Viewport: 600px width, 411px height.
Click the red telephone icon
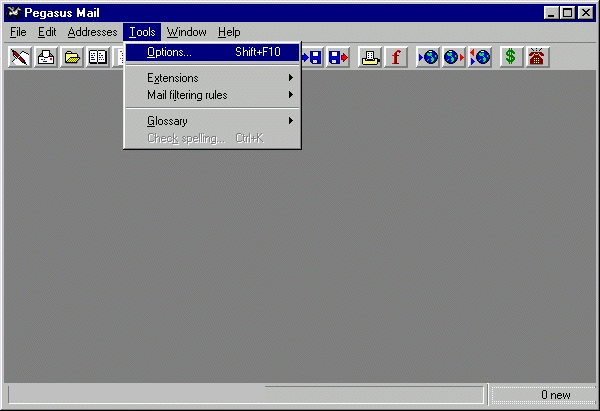pyautogui.click(x=538, y=57)
